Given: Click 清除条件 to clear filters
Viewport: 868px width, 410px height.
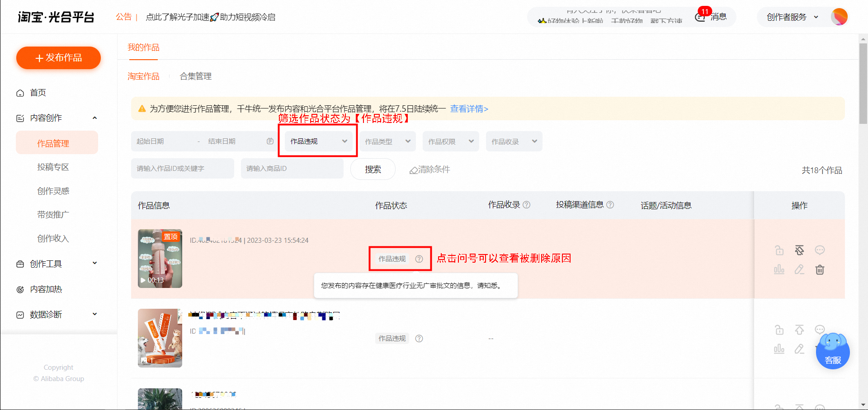Looking at the screenshot, I should [x=429, y=170].
